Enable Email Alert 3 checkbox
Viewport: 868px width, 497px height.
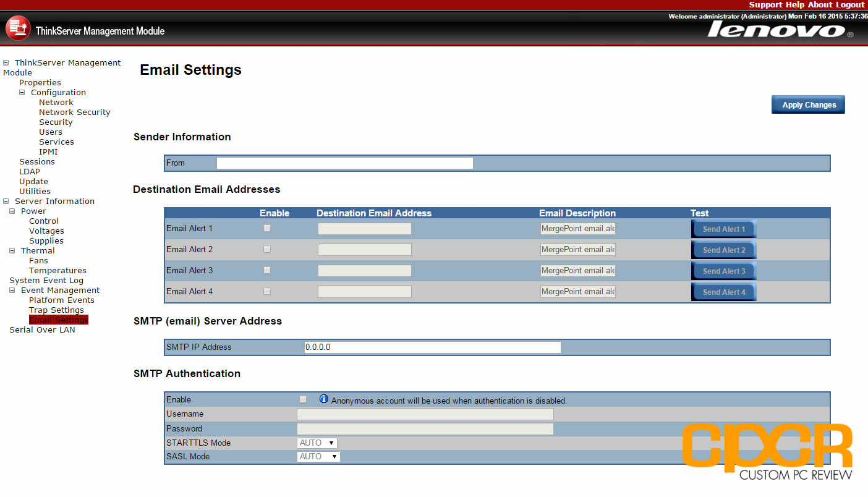pos(267,270)
